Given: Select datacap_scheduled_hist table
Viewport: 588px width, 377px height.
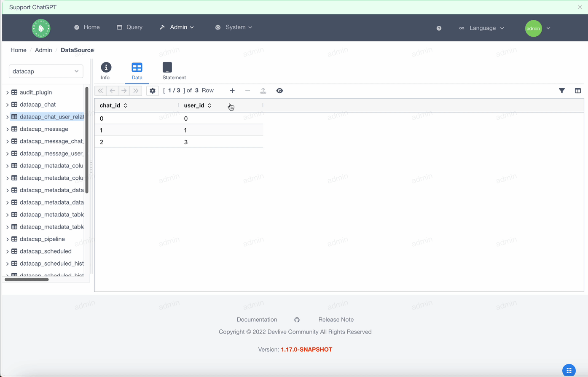Looking at the screenshot, I should pos(51,264).
